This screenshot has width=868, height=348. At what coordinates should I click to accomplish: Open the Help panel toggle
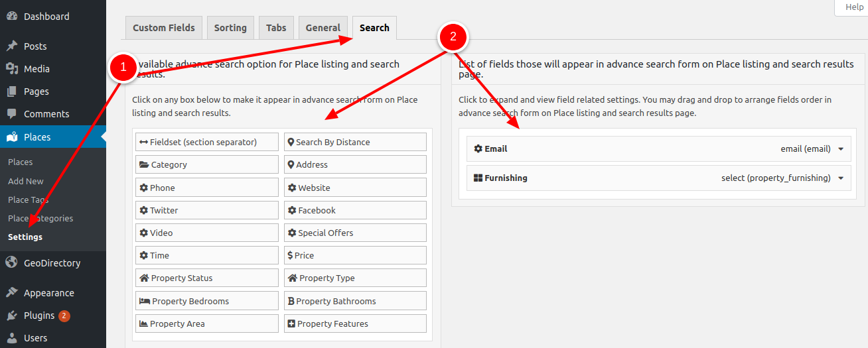pos(853,7)
